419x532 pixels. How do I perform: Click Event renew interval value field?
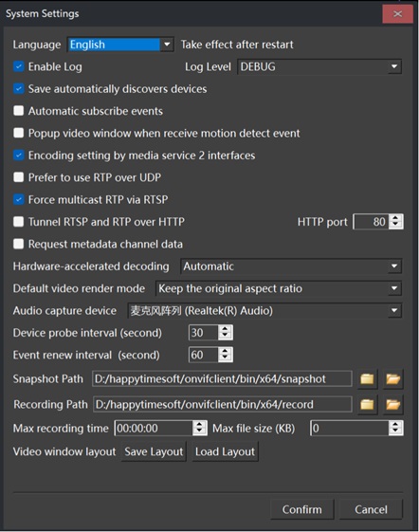(x=203, y=355)
